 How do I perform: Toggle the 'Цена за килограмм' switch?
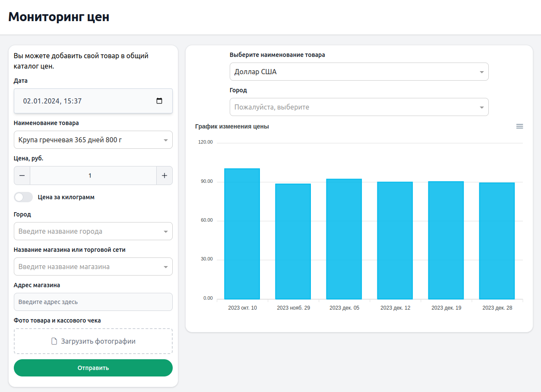click(x=23, y=197)
